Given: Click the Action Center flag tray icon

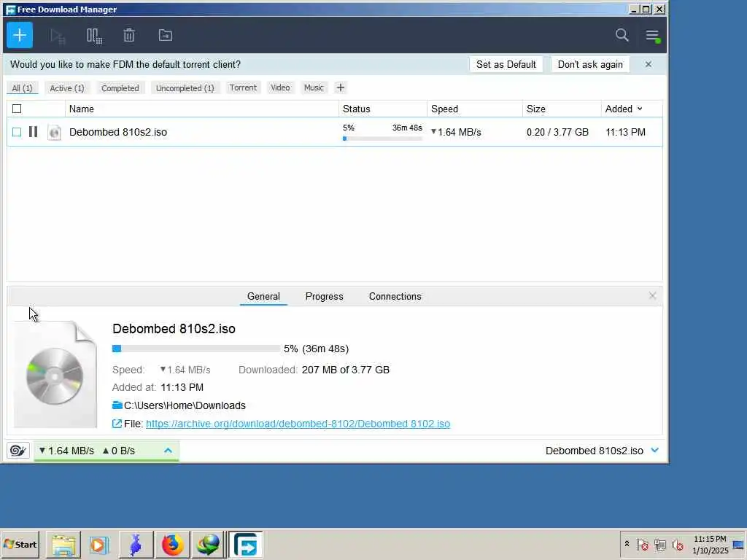Looking at the screenshot, I should 642,544.
